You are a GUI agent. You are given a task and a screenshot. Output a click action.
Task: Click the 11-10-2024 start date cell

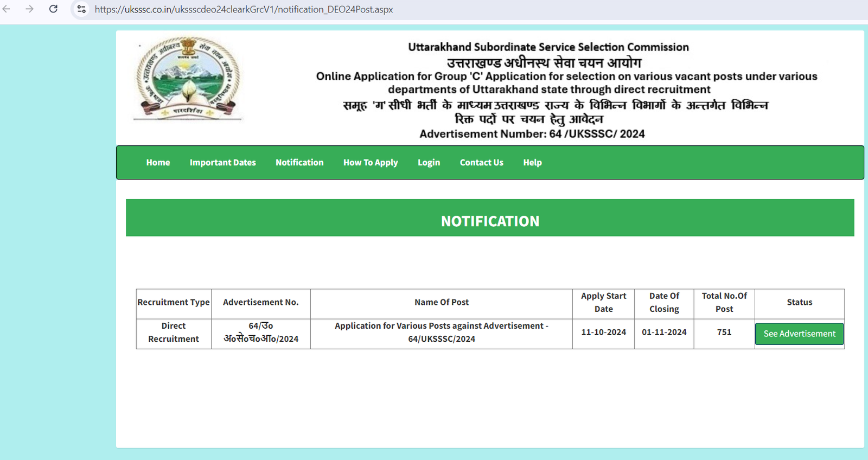point(603,333)
